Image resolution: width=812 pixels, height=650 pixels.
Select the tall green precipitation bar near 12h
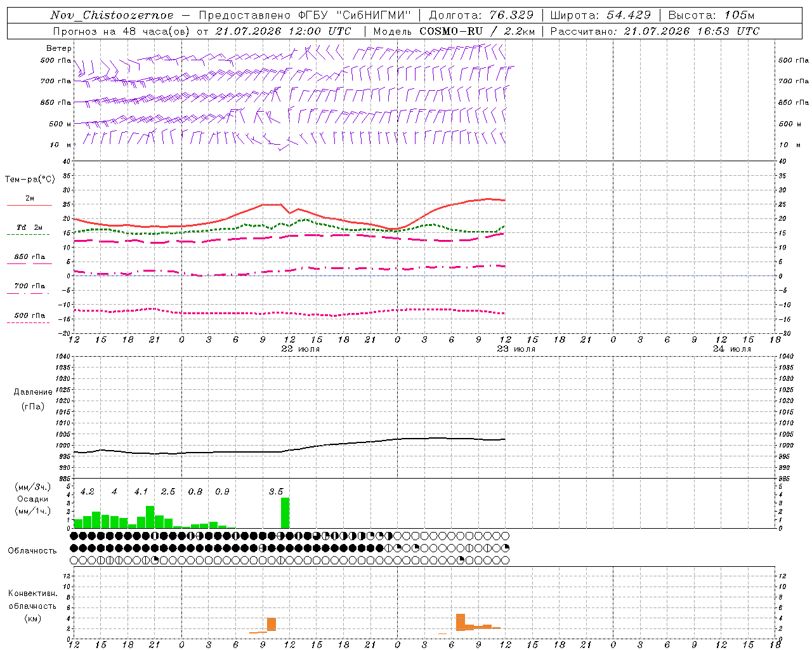(x=285, y=513)
